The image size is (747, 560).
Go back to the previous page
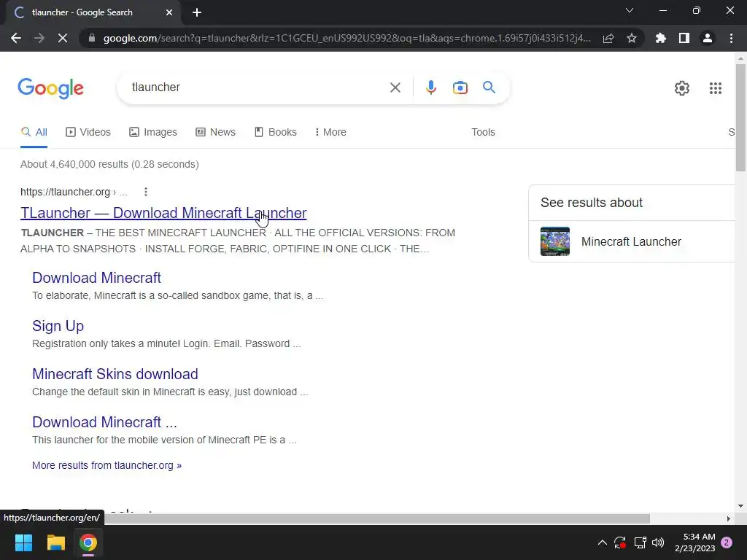[16, 38]
